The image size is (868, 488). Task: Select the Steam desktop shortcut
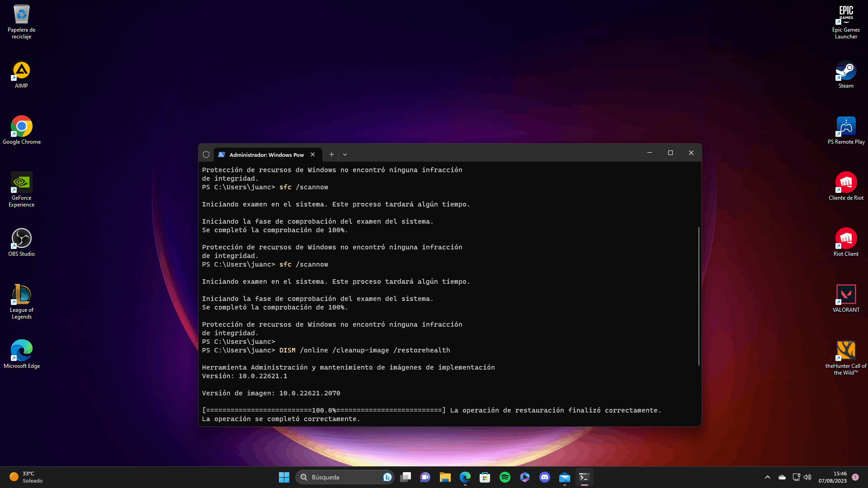pos(846,75)
